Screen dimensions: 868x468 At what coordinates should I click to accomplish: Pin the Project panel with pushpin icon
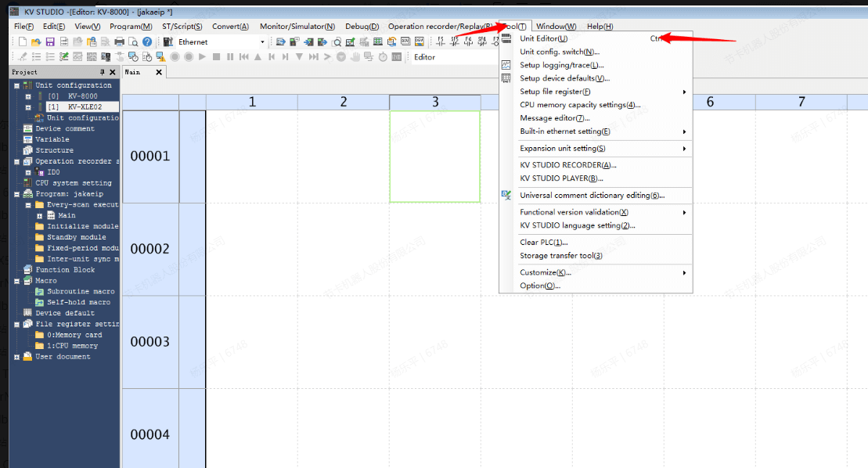pos(102,72)
